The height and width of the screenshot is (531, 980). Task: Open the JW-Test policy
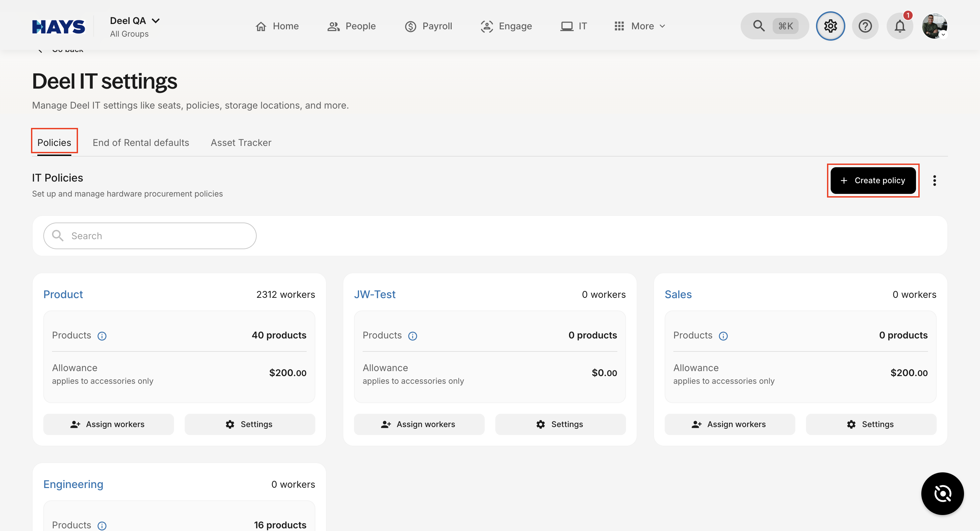click(374, 294)
